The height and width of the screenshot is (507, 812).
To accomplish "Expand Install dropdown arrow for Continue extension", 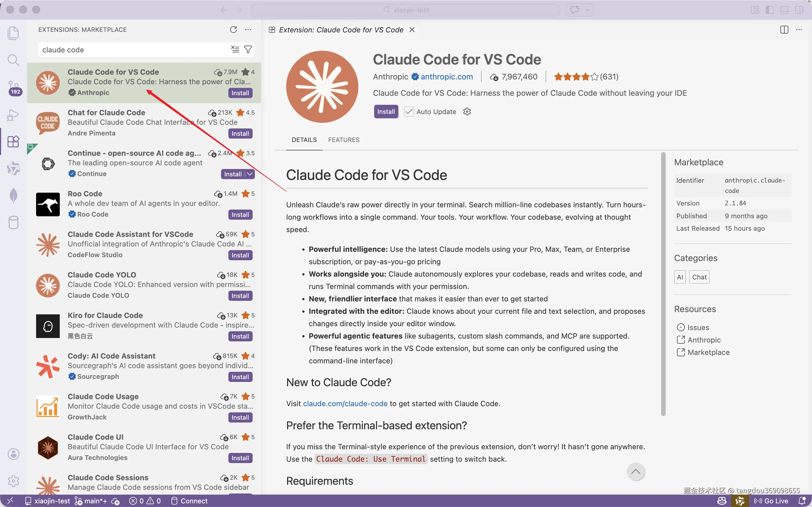I will click(250, 174).
